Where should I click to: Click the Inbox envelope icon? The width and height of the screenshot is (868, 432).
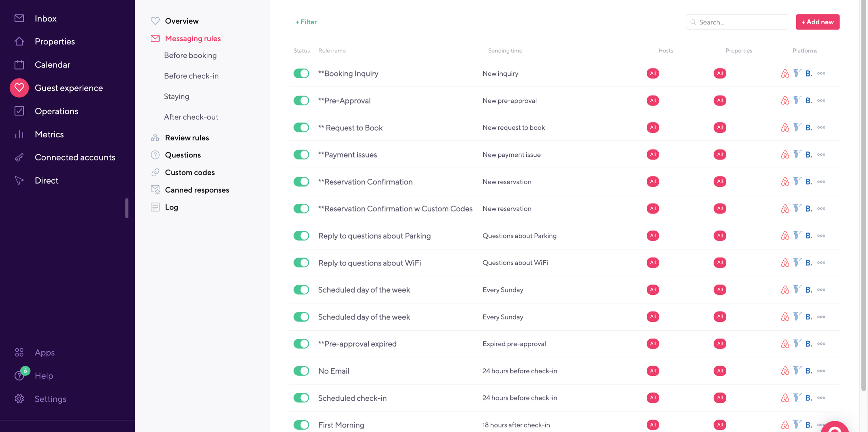(x=19, y=18)
